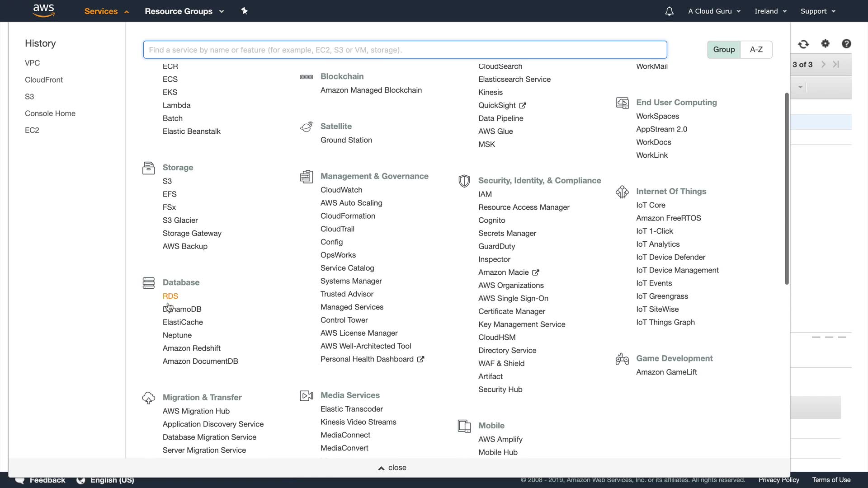Viewport: 868px width, 488px height.
Task: Close the services panel
Action: click(392, 468)
